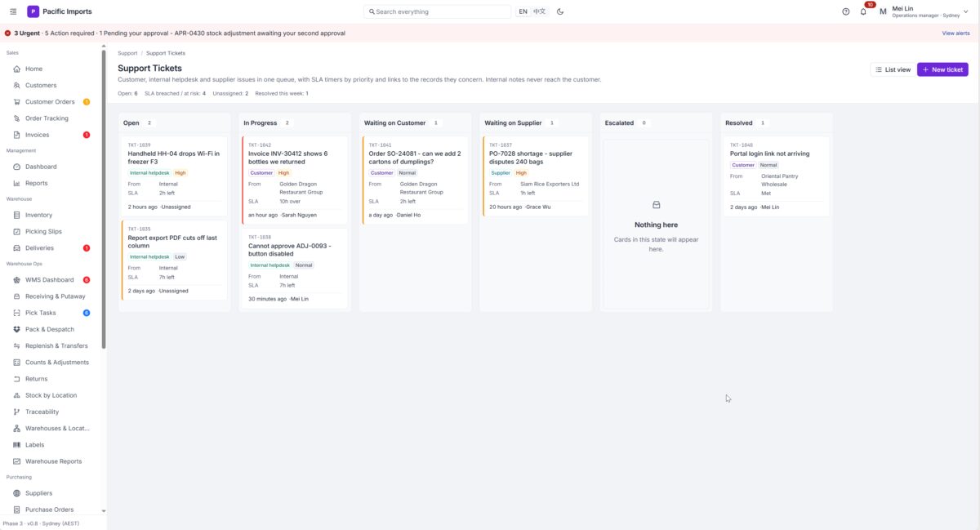This screenshot has width=980, height=530.
Task: Open Warehouses & Locations sidebar item
Action: (x=52, y=428)
